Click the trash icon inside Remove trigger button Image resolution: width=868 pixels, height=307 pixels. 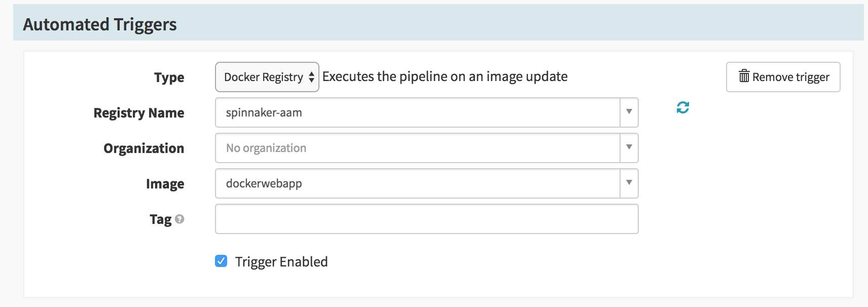click(x=743, y=77)
